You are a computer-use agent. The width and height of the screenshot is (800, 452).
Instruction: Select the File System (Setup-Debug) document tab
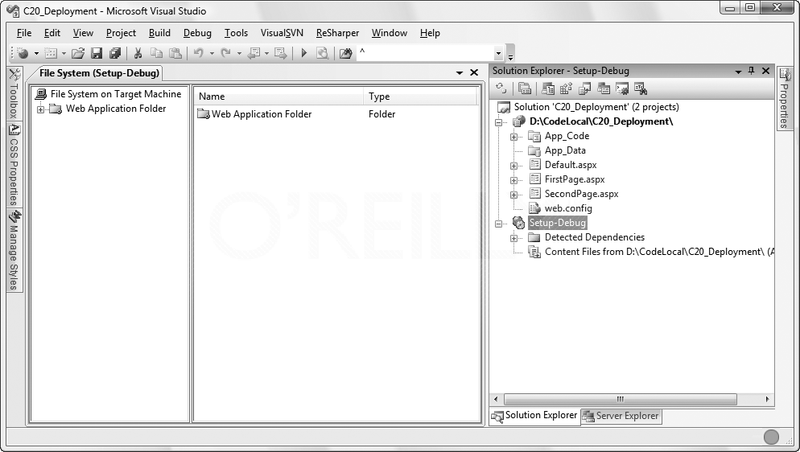[x=99, y=73]
